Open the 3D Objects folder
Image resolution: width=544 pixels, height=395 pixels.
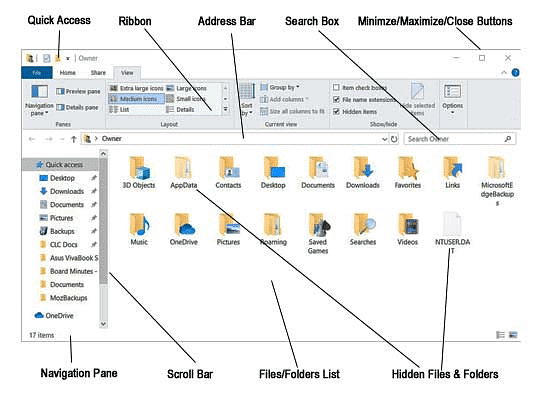(139, 173)
